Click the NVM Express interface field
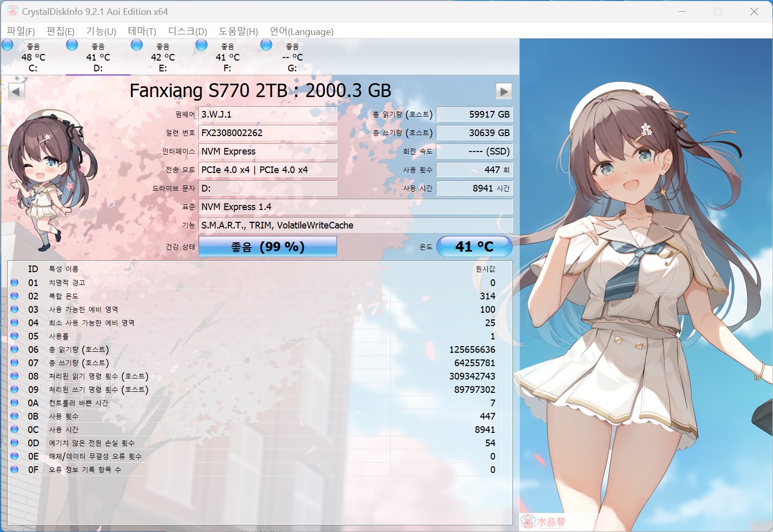This screenshot has height=532, width=773. pos(268,151)
